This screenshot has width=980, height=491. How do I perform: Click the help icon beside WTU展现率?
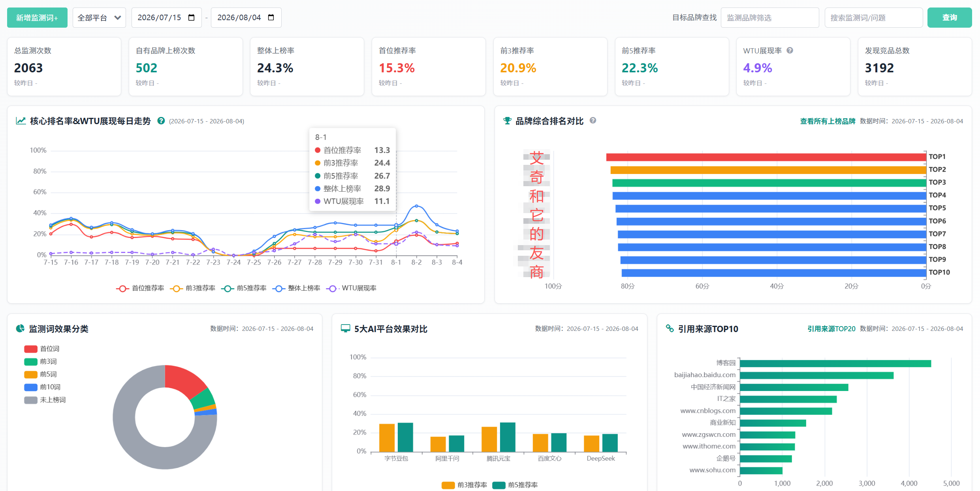[790, 50]
